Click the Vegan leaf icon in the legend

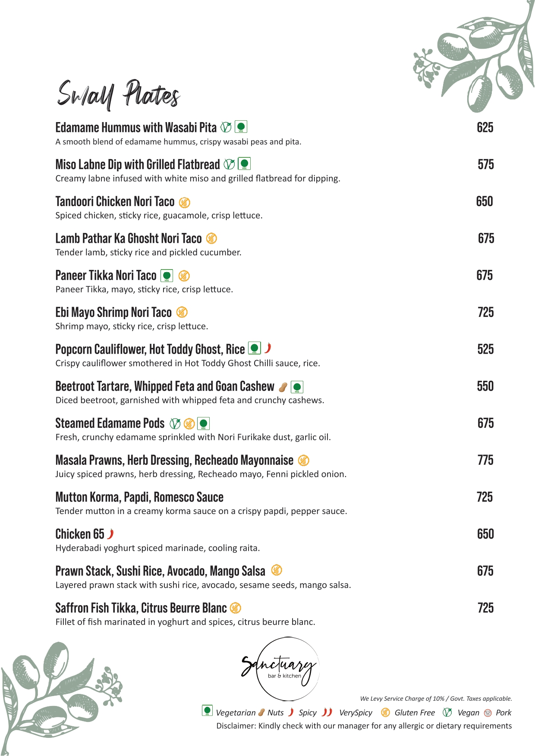point(447,712)
